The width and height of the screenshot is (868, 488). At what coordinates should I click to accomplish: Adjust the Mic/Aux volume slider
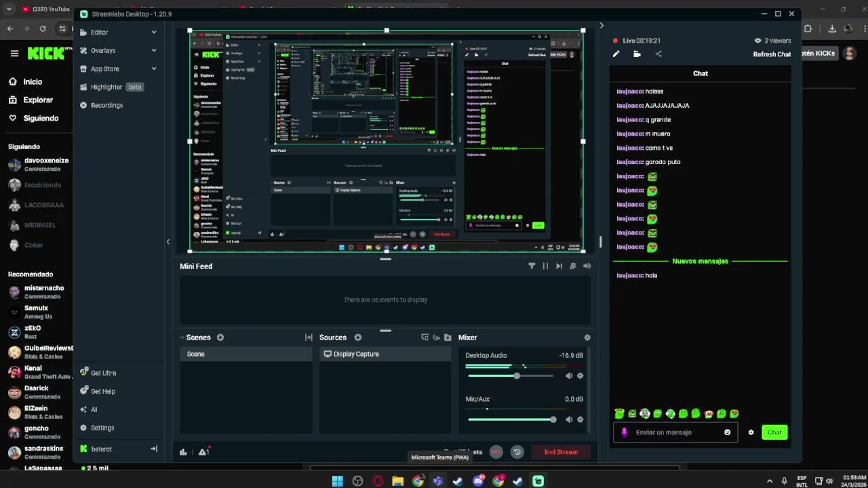[511, 420]
